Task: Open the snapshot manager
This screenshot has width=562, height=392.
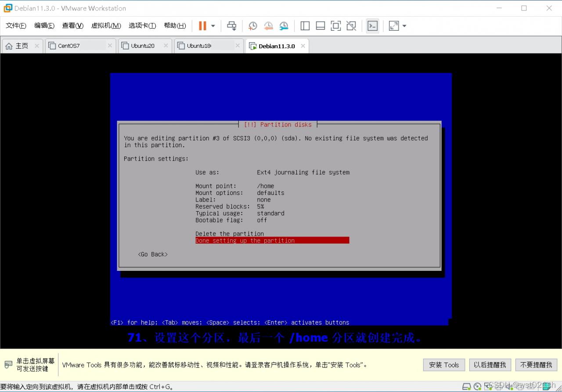Action: pyautogui.click(x=284, y=26)
